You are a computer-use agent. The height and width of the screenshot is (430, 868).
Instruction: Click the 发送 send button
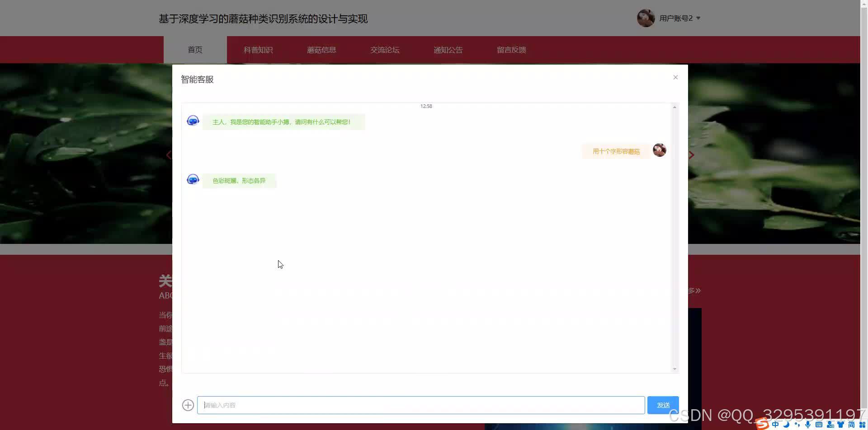(663, 405)
